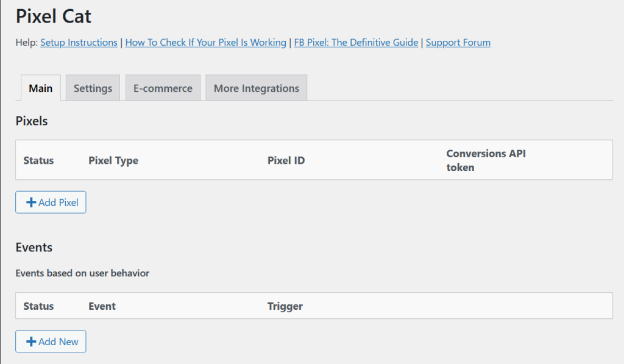This screenshot has width=624, height=364.
Task: Click the Status header in Events table
Action: [x=38, y=306]
